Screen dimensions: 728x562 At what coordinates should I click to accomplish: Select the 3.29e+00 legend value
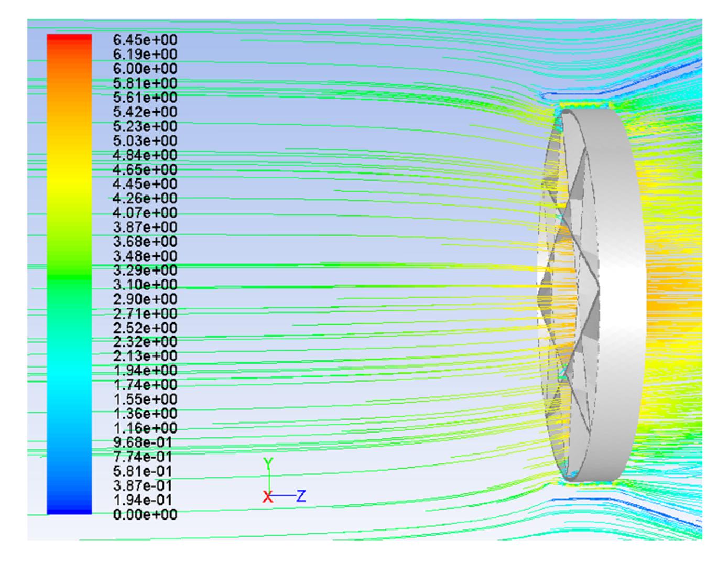145,271
